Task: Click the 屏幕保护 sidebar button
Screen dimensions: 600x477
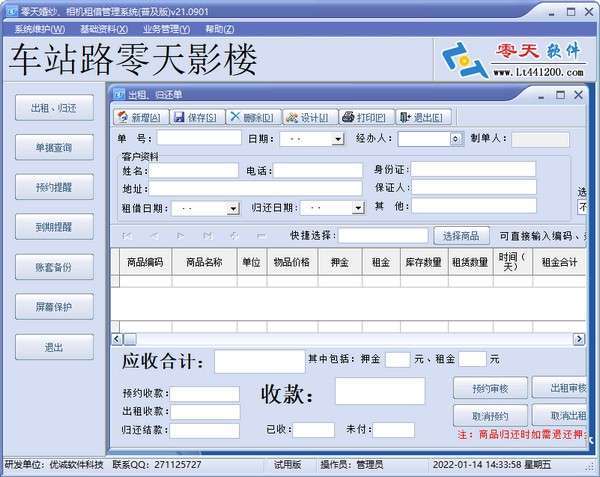Action: [x=54, y=307]
